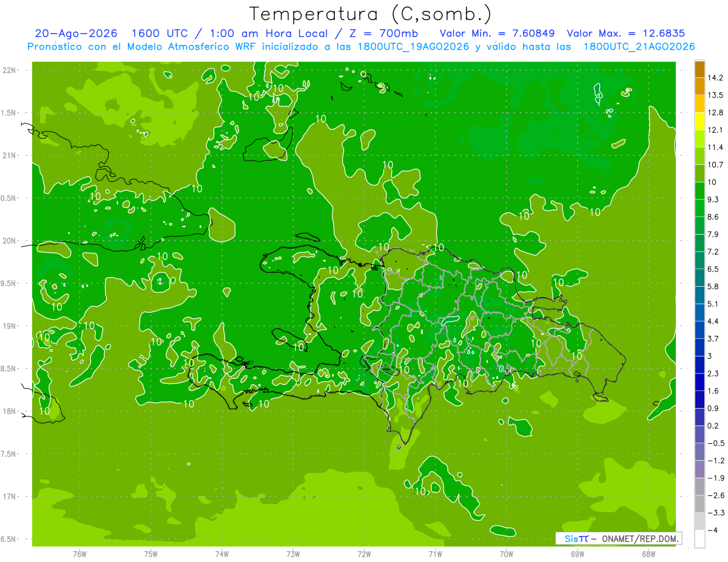Click the '71W' longitude label

pyautogui.click(x=435, y=554)
